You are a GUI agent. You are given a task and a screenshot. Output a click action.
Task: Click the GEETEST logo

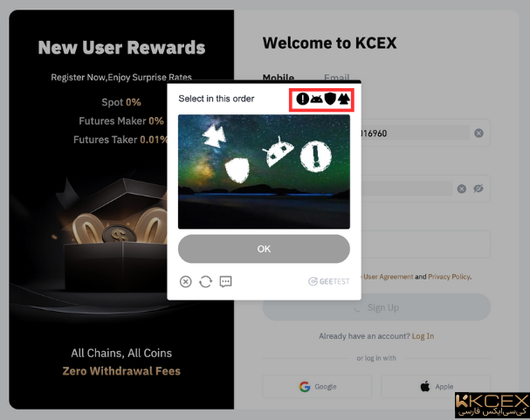[329, 281]
